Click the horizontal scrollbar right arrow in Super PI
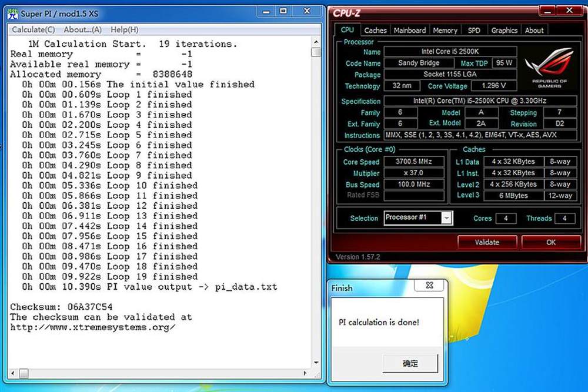 305,373
